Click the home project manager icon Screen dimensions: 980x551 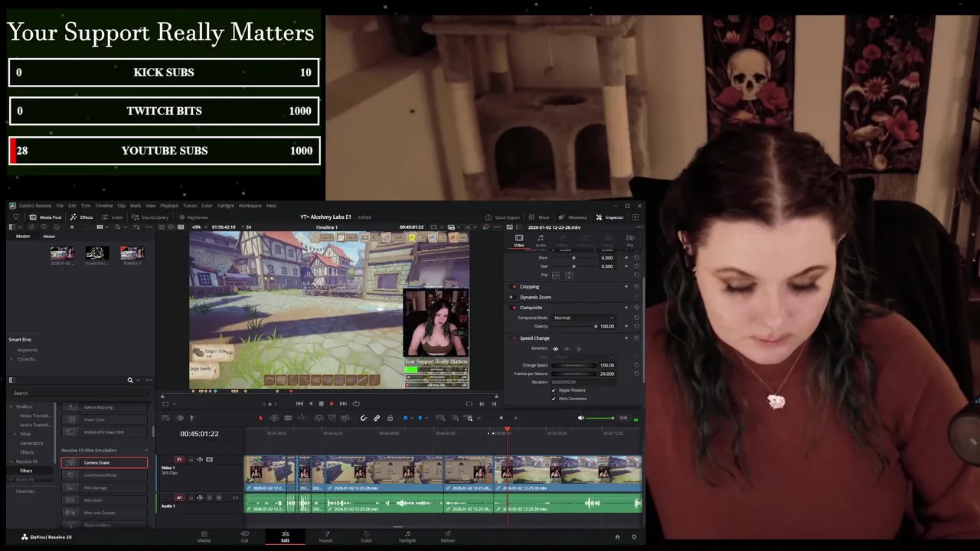[x=618, y=536]
